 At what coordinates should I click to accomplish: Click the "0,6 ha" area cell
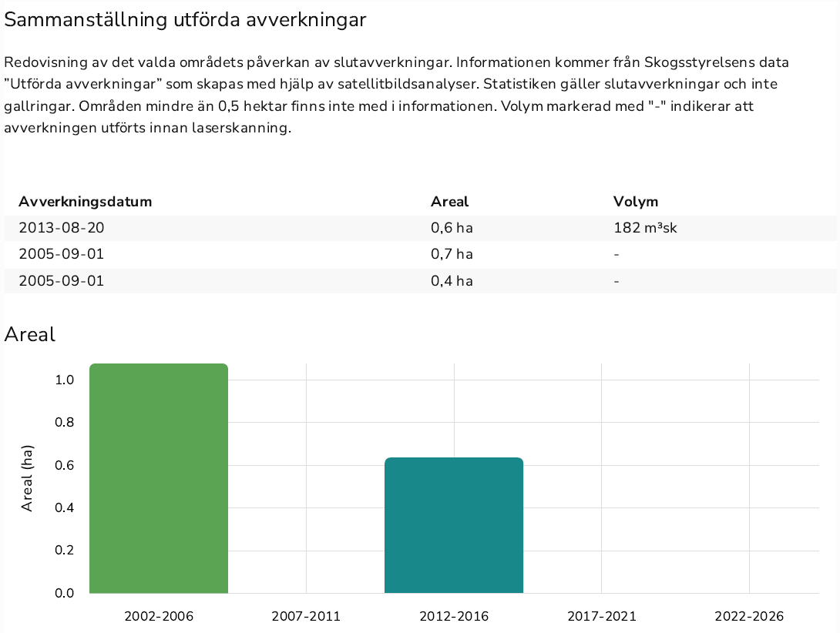[x=452, y=228]
